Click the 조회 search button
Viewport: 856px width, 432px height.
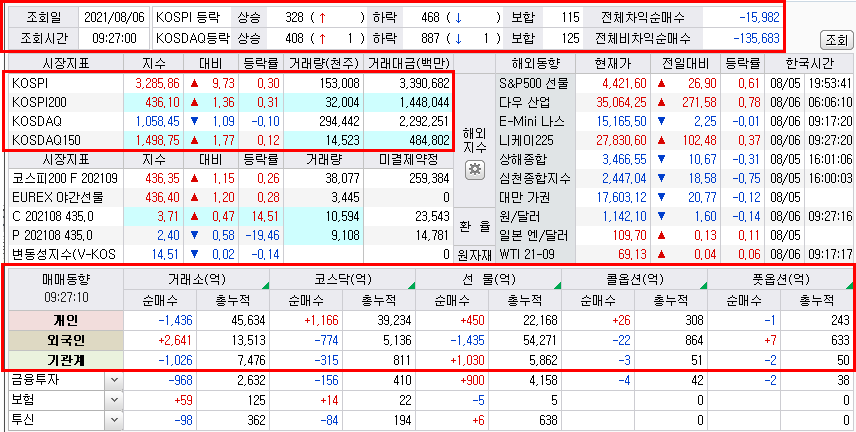[835, 40]
